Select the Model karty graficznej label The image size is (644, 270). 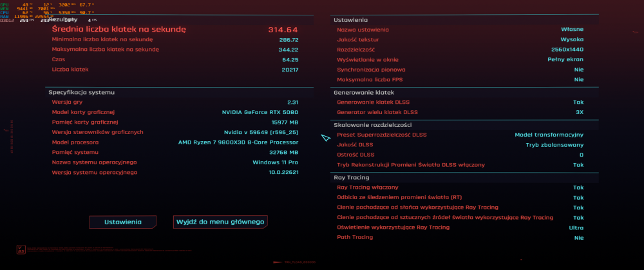(x=83, y=112)
